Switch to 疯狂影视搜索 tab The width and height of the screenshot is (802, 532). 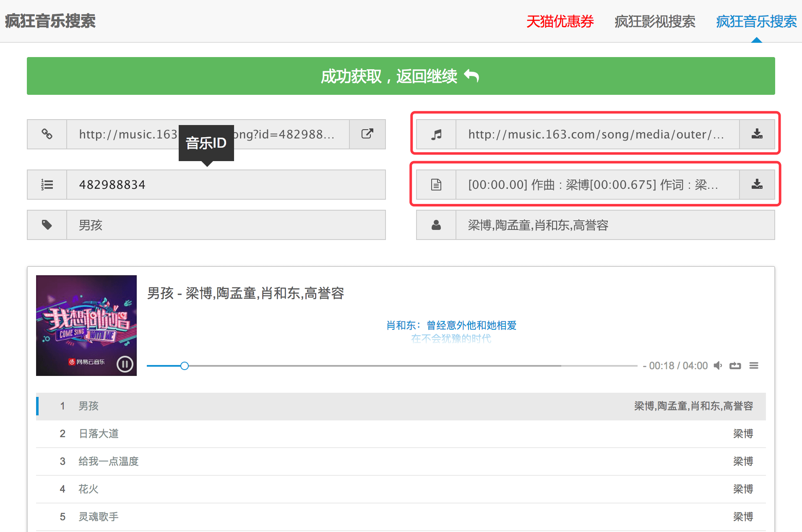(655, 21)
